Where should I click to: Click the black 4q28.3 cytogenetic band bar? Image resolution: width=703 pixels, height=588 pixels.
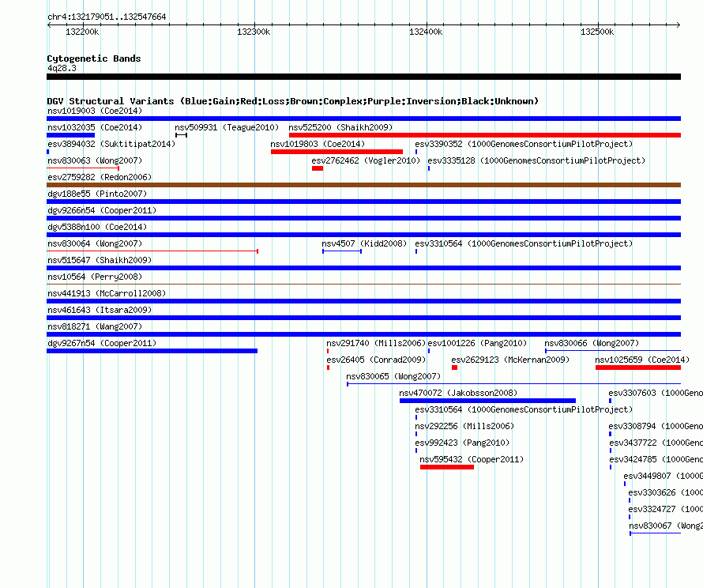[x=363, y=77]
